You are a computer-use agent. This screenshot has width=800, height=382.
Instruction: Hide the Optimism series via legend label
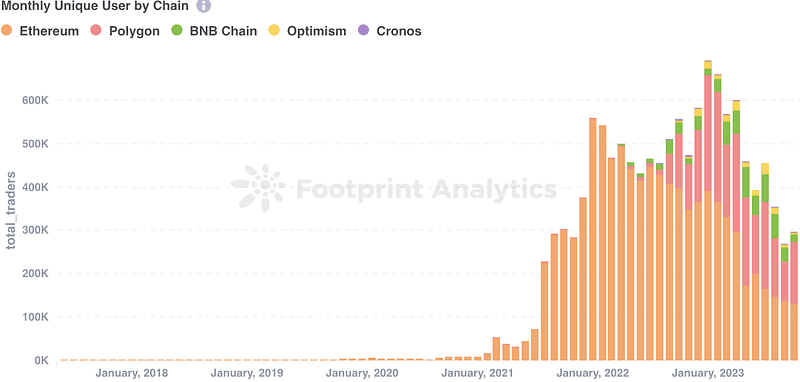coord(316,31)
